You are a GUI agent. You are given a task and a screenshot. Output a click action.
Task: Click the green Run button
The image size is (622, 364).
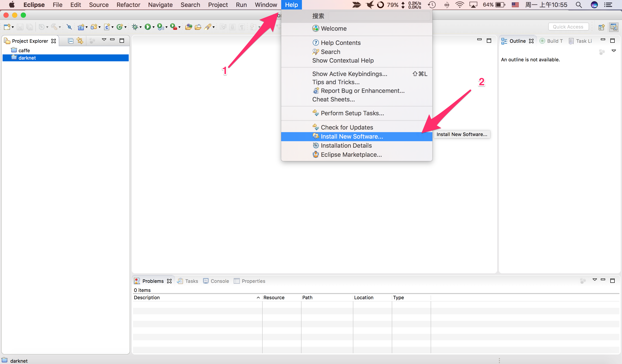(x=148, y=27)
